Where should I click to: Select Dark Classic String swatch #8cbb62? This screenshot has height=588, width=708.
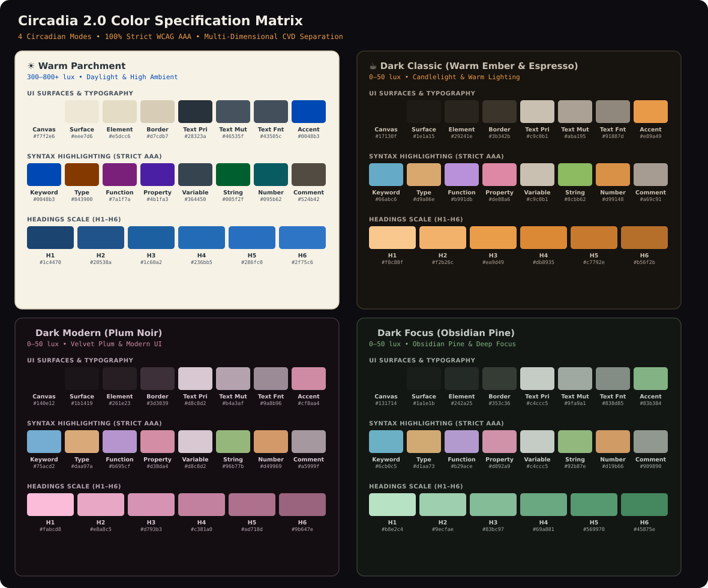pyautogui.click(x=575, y=175)
